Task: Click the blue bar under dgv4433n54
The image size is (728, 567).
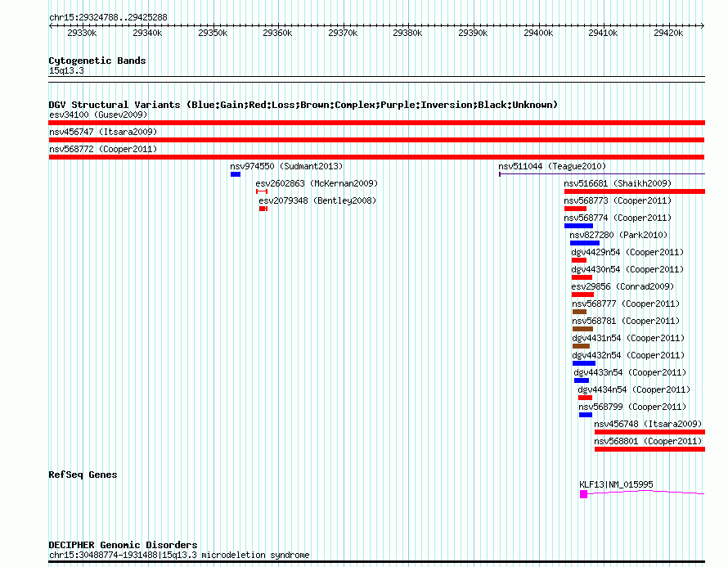Action: pyautogui.click(x=582, y=380)
